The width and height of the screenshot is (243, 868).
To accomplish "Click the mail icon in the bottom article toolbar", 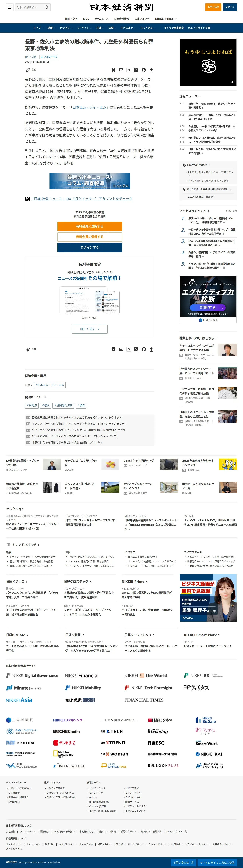I will (x=121, y=349).
